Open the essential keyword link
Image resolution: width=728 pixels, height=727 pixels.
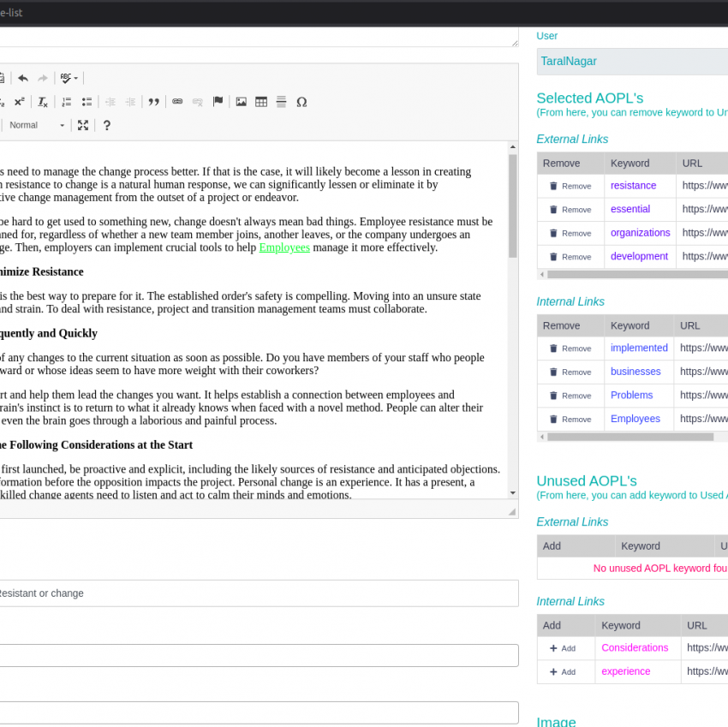[630, 210]
